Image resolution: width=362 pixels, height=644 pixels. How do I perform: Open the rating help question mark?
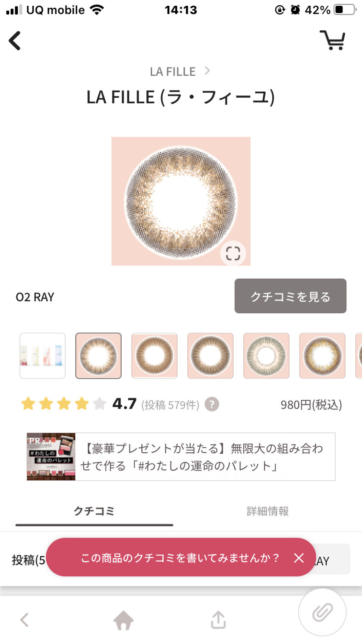(x=212, y=404)
